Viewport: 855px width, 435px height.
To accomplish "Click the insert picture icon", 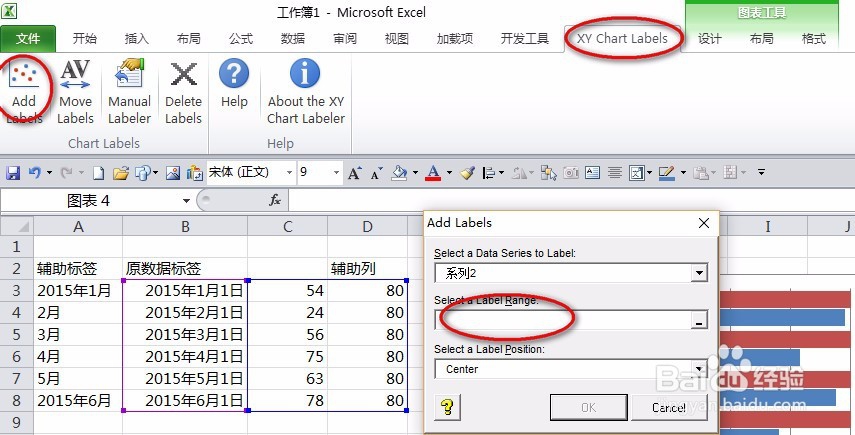I will (x=173, y=173).
